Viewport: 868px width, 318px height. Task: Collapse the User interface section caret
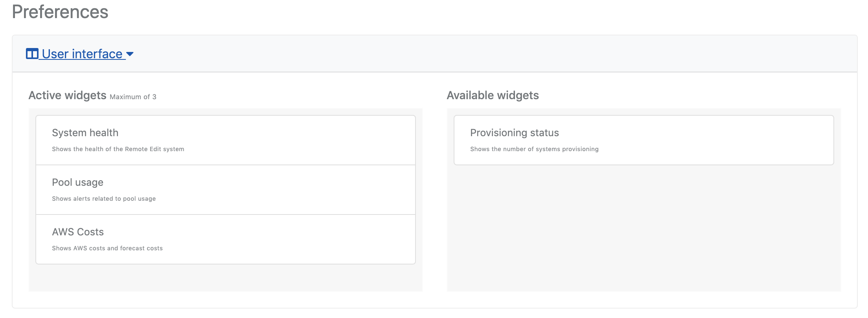130,54
